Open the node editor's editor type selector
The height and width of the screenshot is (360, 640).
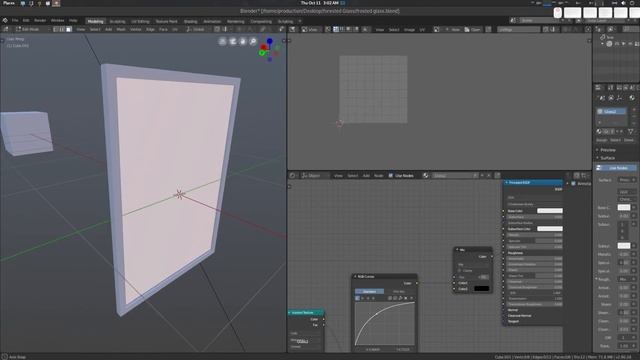(x=293, y=176)
